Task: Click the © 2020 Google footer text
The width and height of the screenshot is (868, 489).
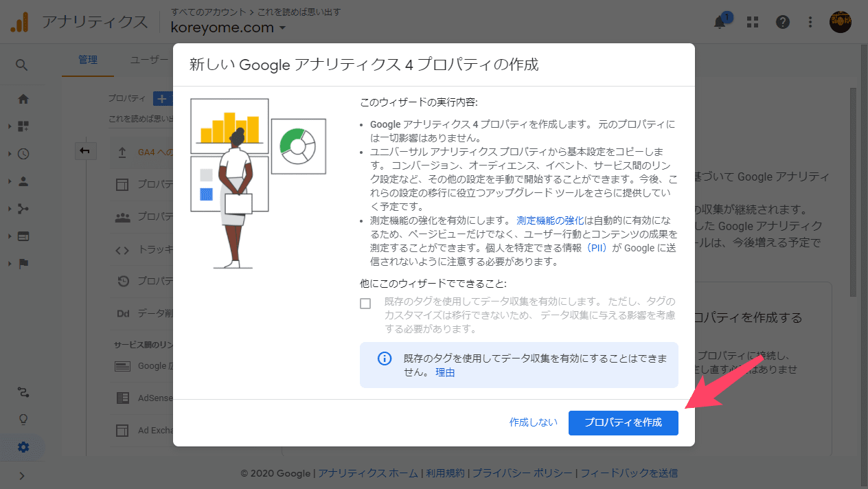Action: 275,473
